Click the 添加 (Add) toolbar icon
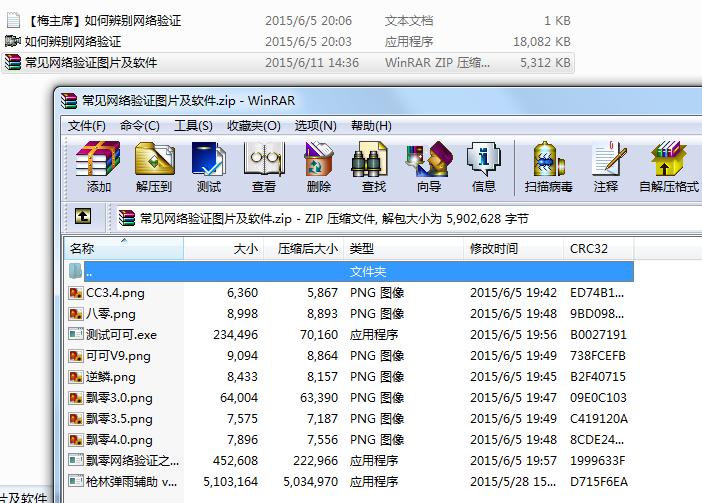This screenshot has height=503, width=702. pyautogui.click(x=98, y=167)
